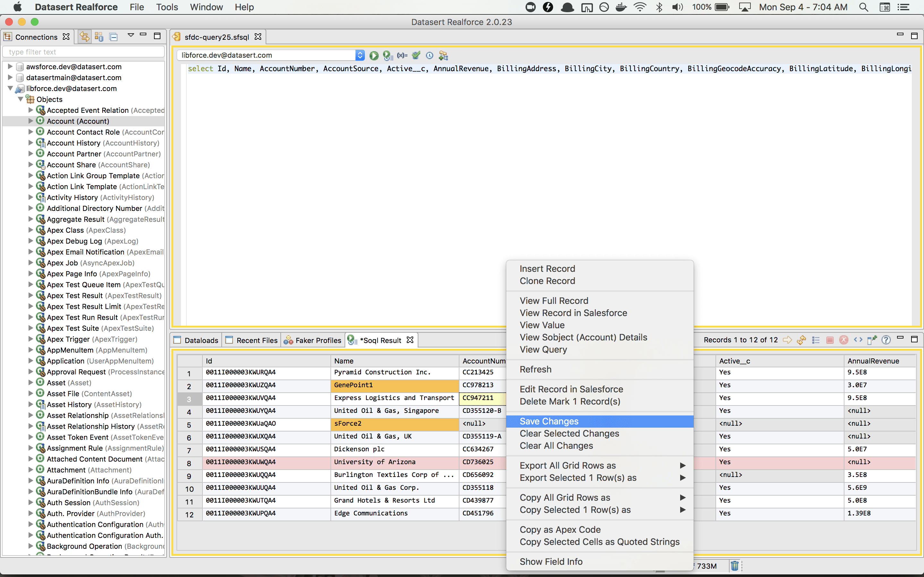Toggle Link With Editor in Connections toolbar
Screen dimensions: 924x577
(x=84, y=36)
